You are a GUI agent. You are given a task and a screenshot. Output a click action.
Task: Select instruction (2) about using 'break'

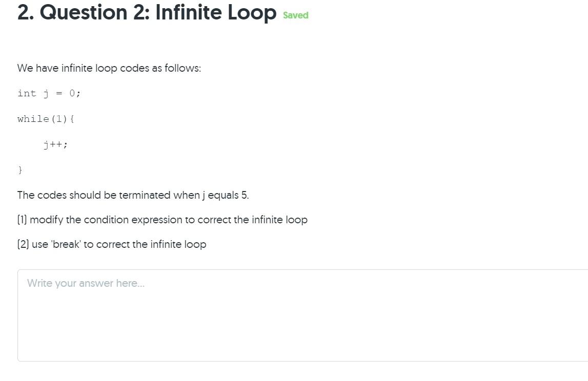click(x=111, y=244)
